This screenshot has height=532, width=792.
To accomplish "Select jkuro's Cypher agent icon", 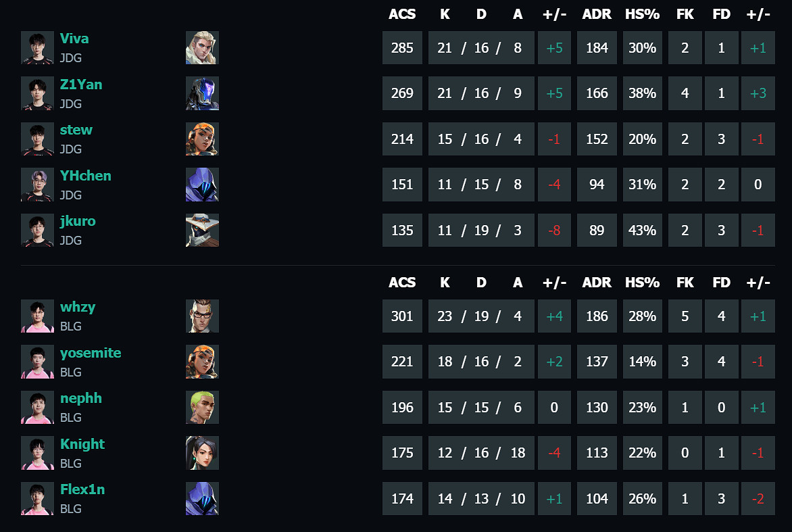I will [202, 230].
